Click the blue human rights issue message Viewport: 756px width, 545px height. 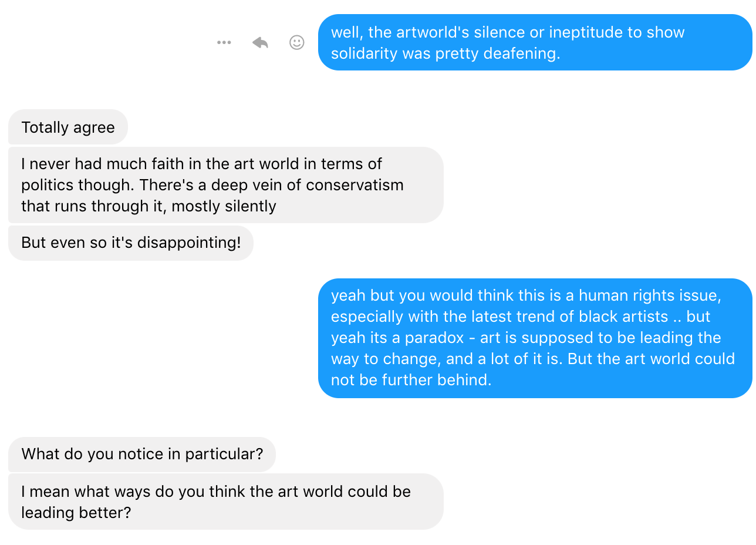535,338
